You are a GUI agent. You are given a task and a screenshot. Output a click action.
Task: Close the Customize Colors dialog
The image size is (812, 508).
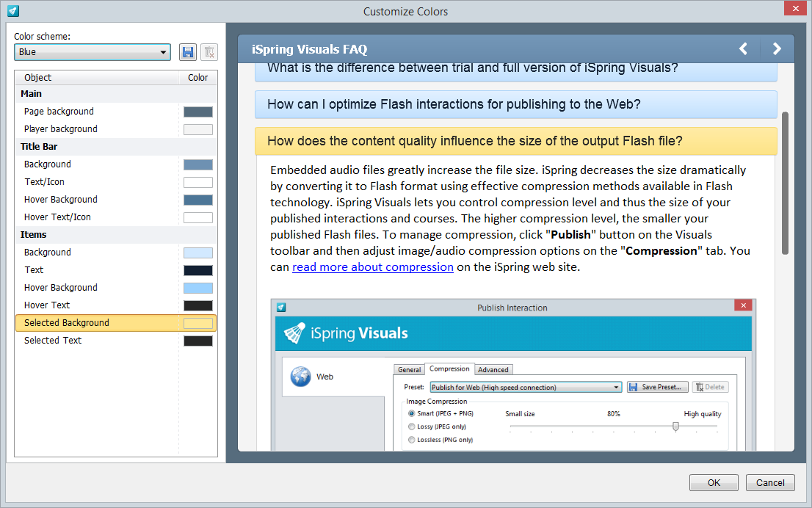(x=796, y=10)
